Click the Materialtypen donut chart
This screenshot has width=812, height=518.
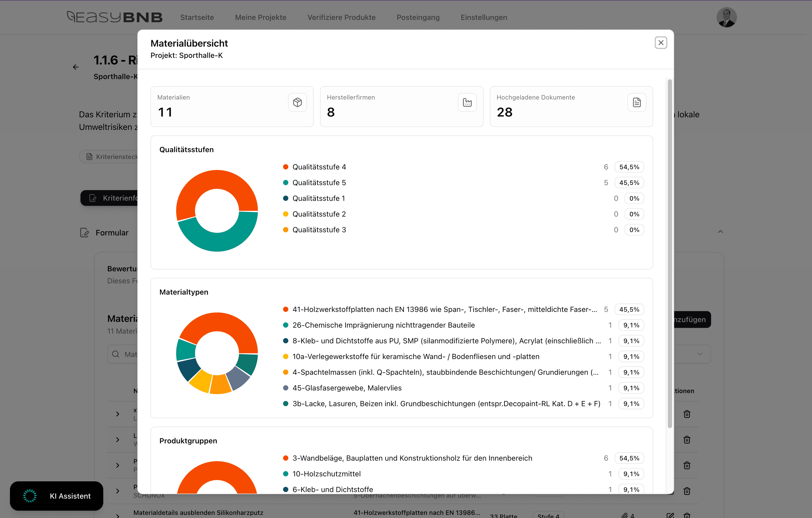(217, 353)
